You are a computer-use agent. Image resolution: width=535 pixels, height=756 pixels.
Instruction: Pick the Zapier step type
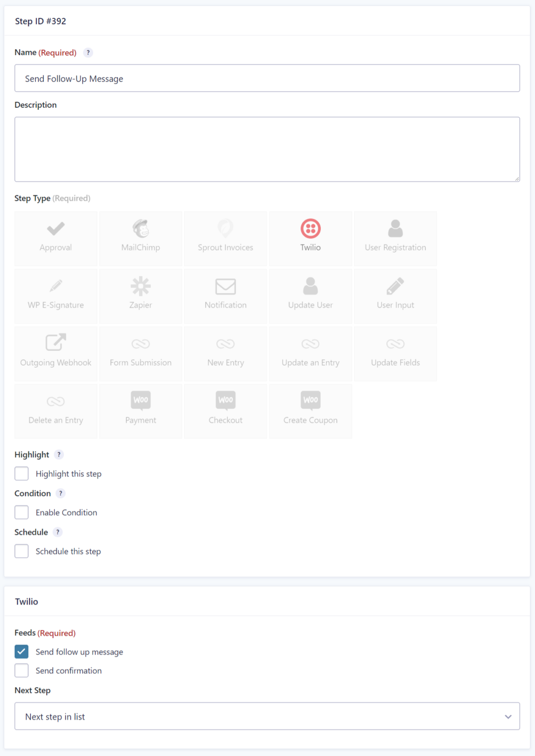[x=140, y=296]
